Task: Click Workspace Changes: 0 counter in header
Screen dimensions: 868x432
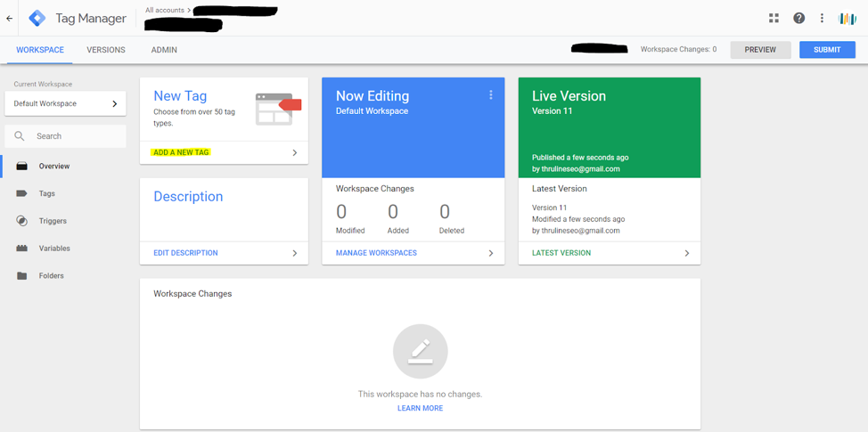Action: [x=678, y=49]
